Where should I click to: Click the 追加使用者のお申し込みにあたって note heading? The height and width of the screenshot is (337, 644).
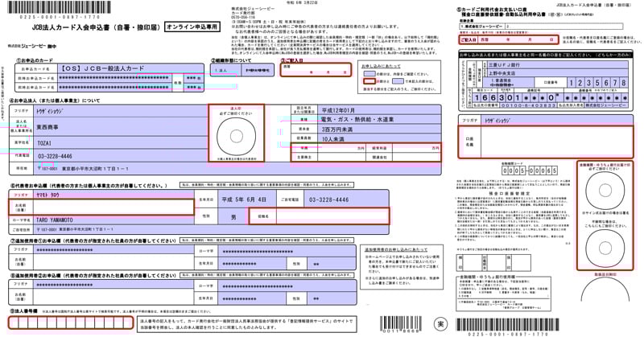click(x=395, y=249)
